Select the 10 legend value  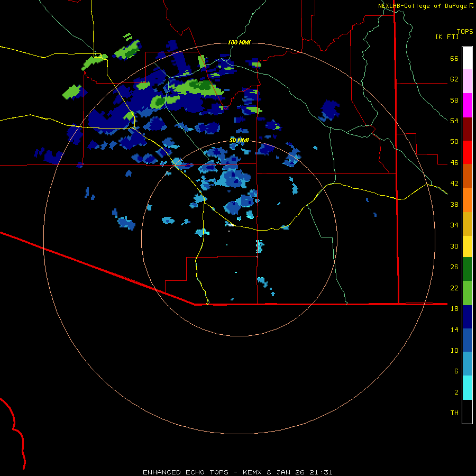[x=454, y=350]
